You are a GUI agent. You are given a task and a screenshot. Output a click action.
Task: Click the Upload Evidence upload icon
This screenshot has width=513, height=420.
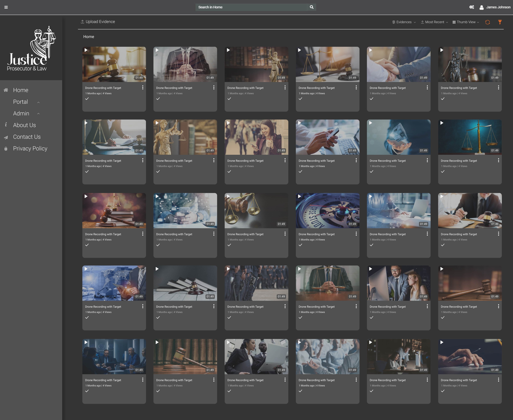point(83,22)
